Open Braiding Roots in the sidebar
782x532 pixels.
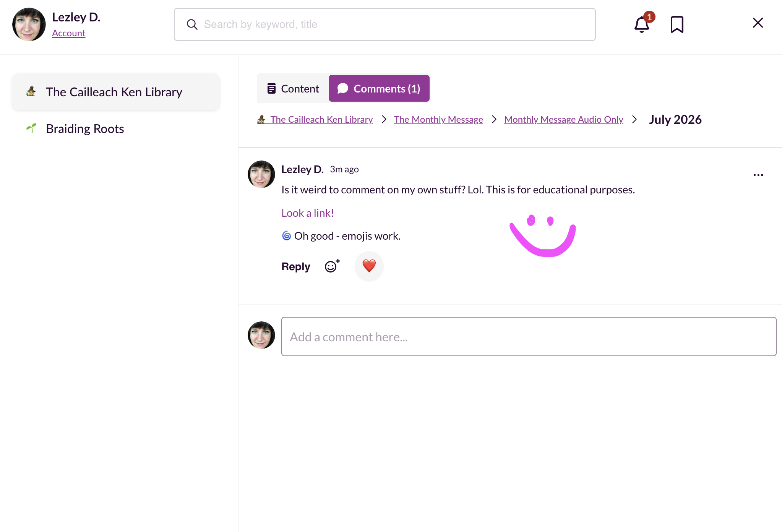tap(116, 129)
